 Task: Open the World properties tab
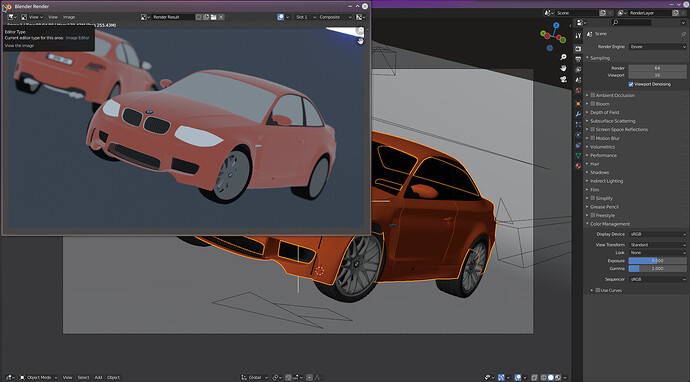(578, 90)
